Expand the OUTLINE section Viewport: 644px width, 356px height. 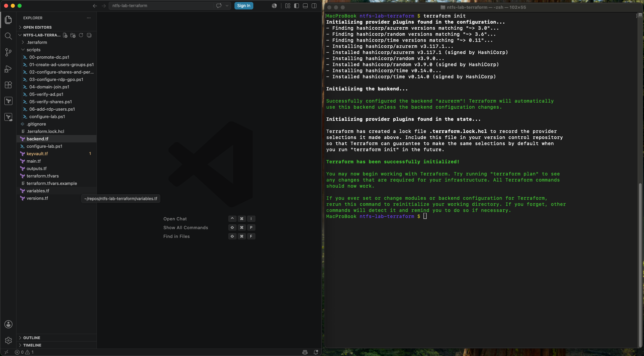[56, 338]
